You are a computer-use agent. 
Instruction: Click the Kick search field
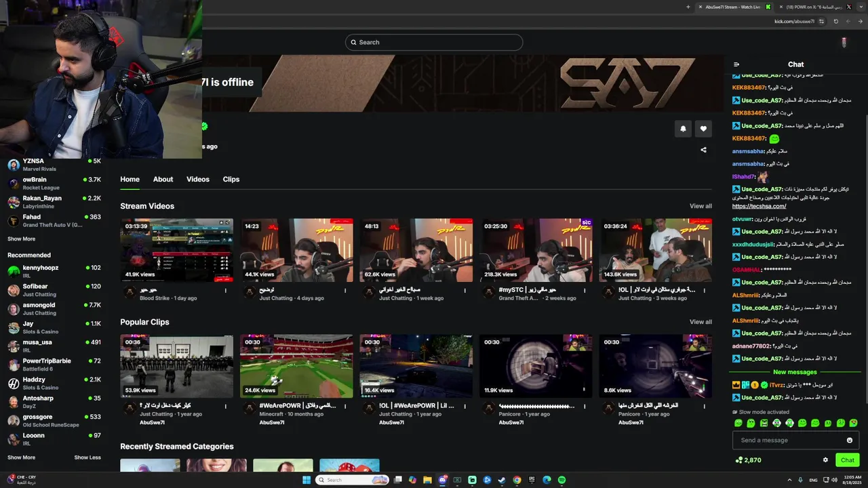(434, 42)
